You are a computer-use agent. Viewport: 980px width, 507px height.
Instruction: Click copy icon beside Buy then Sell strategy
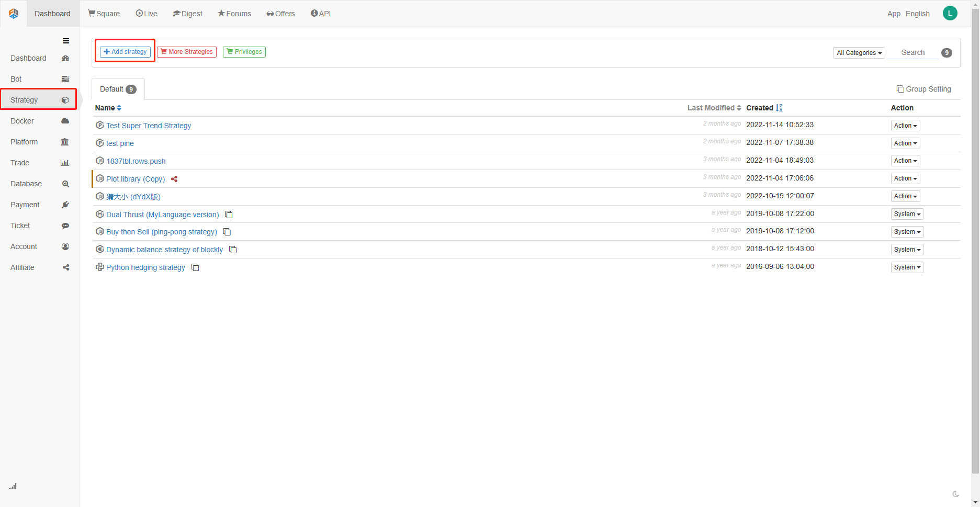pyautogui.click(x=227, y=232)
